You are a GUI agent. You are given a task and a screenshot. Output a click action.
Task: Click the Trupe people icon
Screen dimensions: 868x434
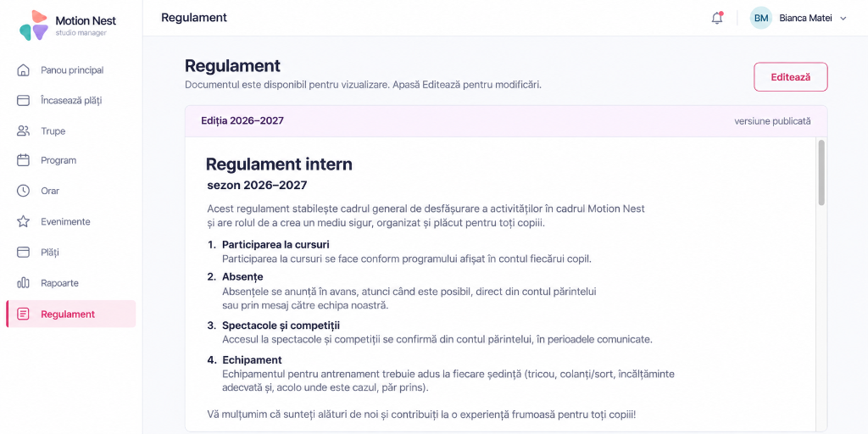[23, 131]
